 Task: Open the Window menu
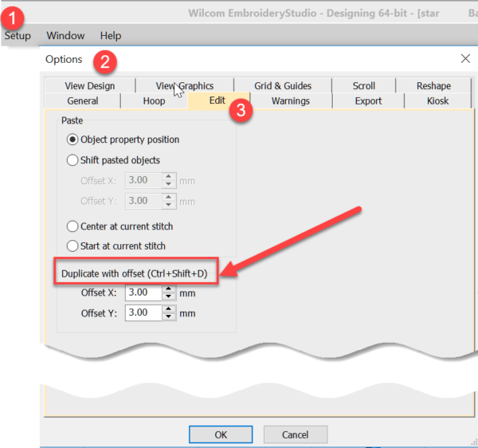(x=65, y=36)
